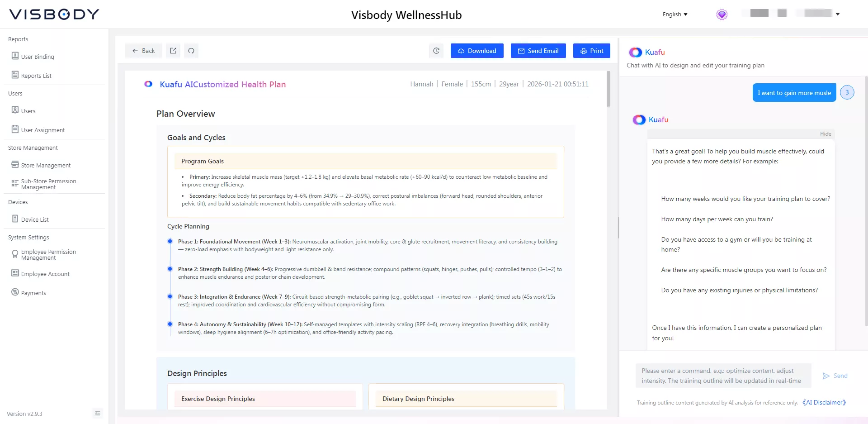Expand the user account dropdown arrow
Image resolution: width=868 pixels, height=424 pixels.
click(838, 14)
